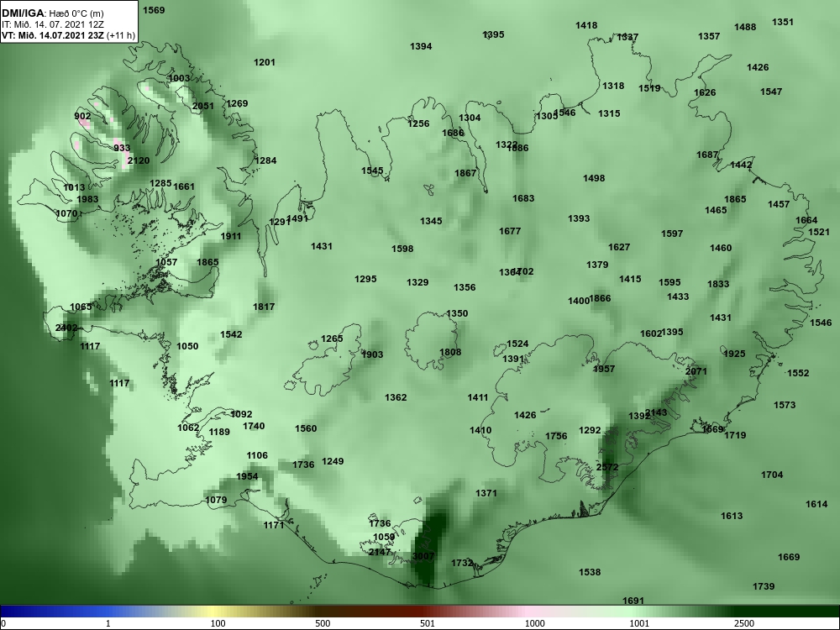Viewport: 840px width, 630px height.
Task: Select the 1545 reading
Action: 372,171
